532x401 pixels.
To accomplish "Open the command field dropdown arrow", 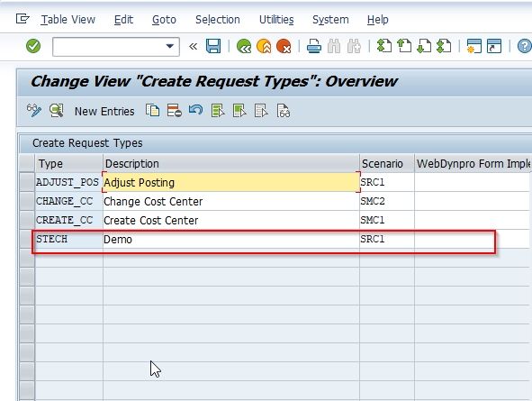I will tap(169, 46).
